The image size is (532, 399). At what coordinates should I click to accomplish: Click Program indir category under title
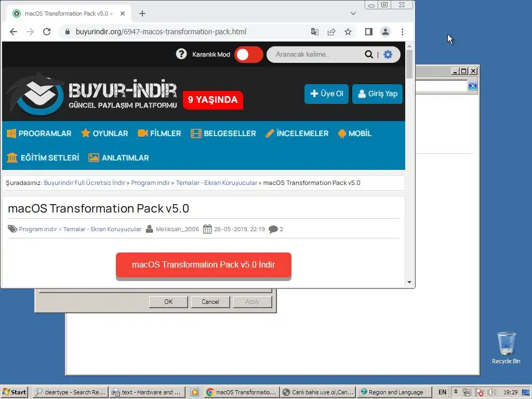pos(38,229)
